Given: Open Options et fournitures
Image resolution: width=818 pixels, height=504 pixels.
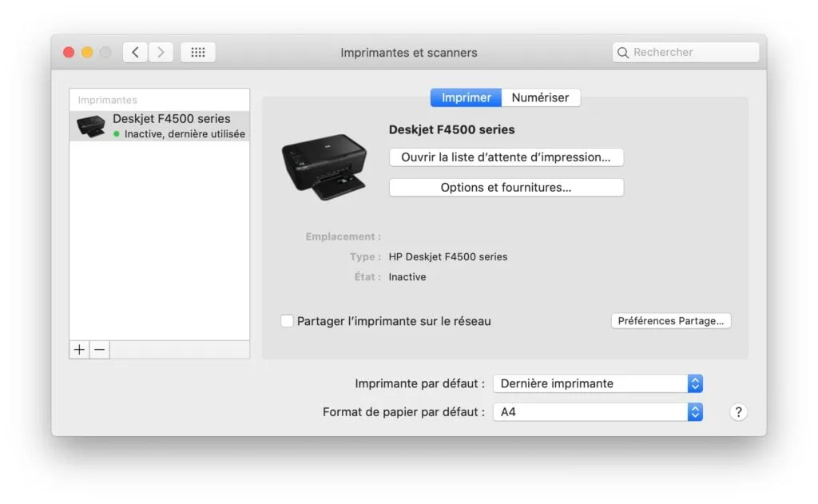Looking at the screenshot, I should click(506, 188).
